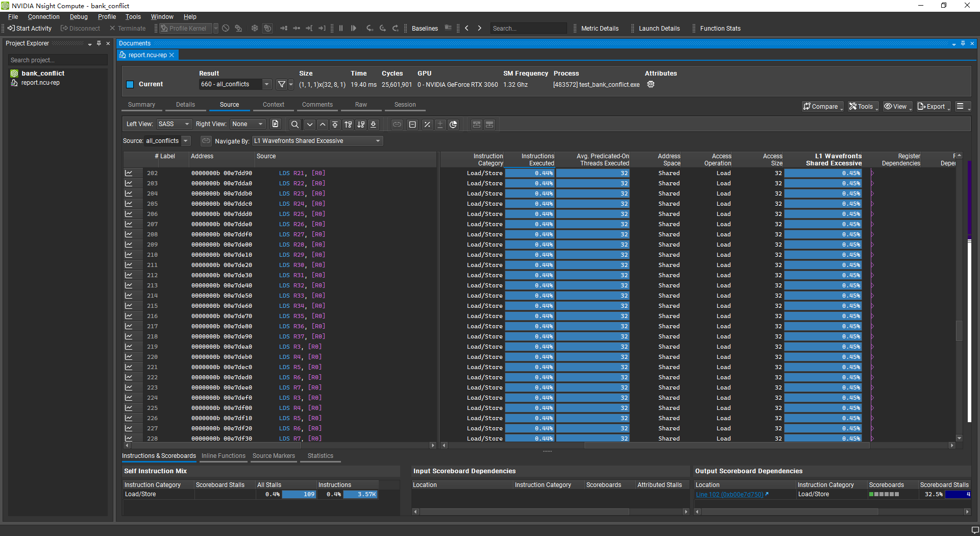Viewport: 980px width, 536px height.
Task: Toggle the pie chart heatmap button
Action: (x=453, y=125)
